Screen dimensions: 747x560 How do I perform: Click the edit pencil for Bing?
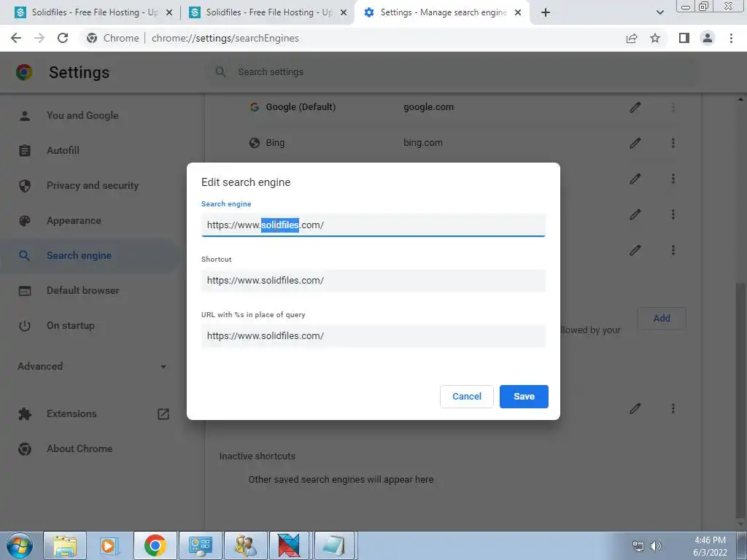(x=635, y=143)
